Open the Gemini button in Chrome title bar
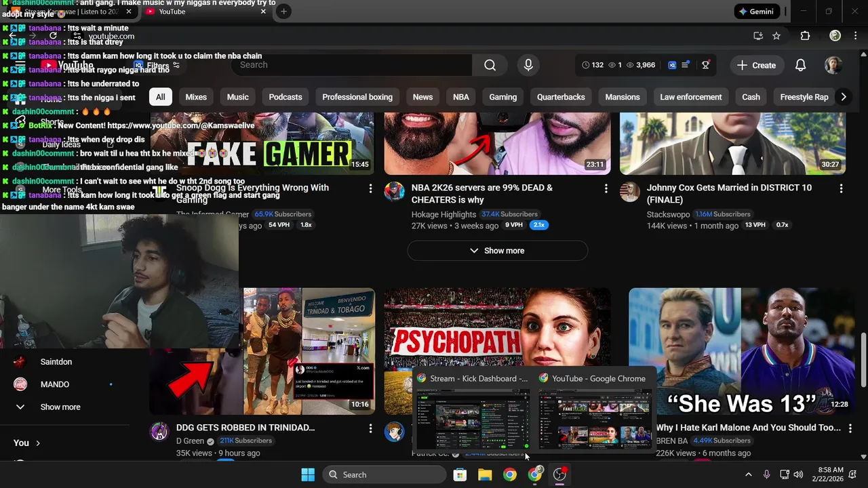 756,12
